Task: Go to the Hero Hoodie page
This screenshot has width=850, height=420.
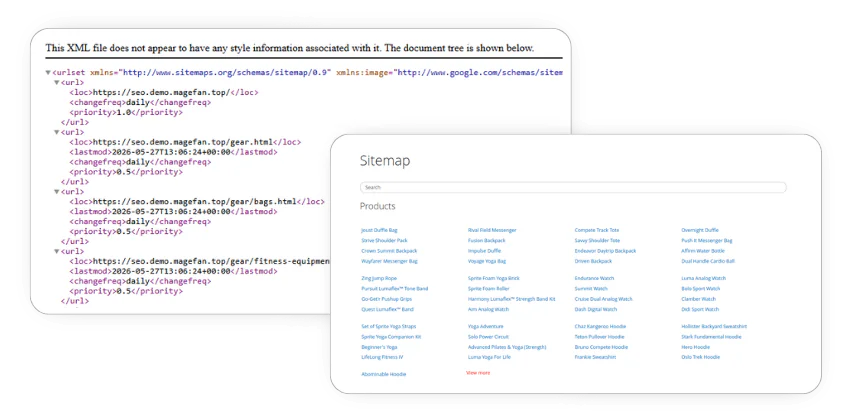Action: tap(696, 347)
